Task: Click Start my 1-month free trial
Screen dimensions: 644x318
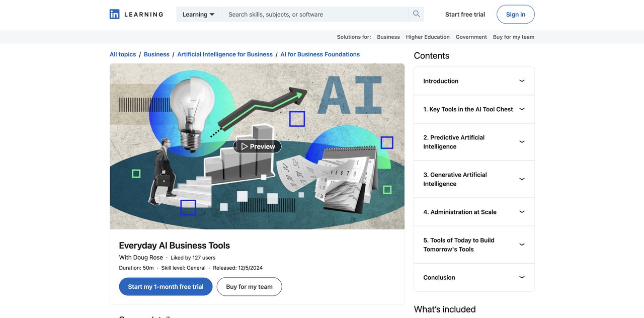Action: coord(166,287)
